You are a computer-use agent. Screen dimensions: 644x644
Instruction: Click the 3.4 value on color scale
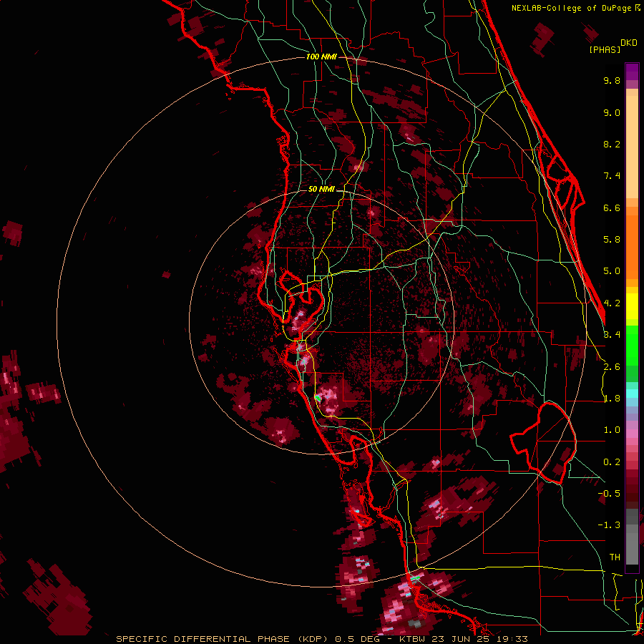(612, 335)
